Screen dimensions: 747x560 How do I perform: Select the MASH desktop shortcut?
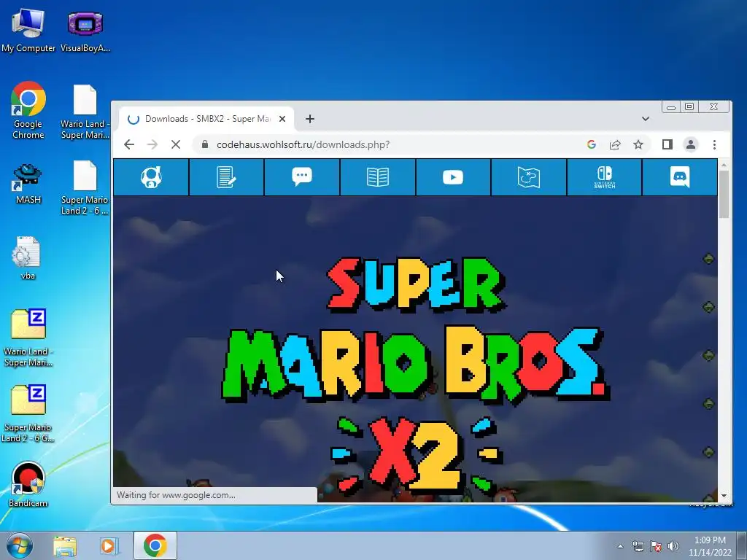pyautogui.click(x=28, y=184)
